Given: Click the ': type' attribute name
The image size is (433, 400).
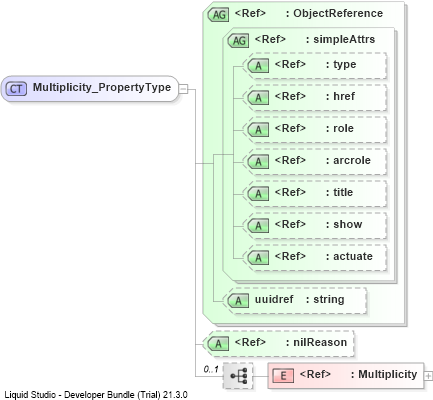Looking at the screenshot, I should pyautogui.click(x=341, y=64).
